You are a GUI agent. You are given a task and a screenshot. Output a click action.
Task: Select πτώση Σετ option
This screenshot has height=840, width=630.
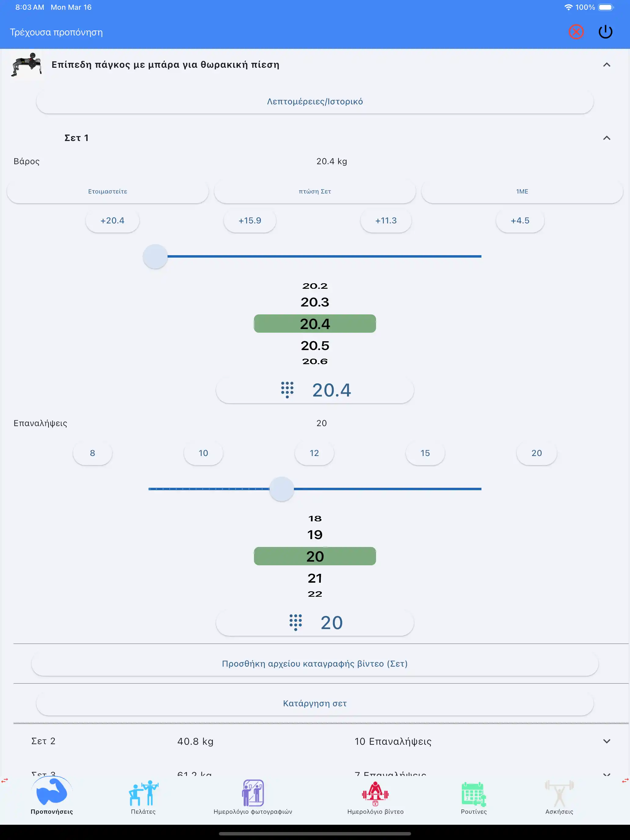click(x=315, y=191)
